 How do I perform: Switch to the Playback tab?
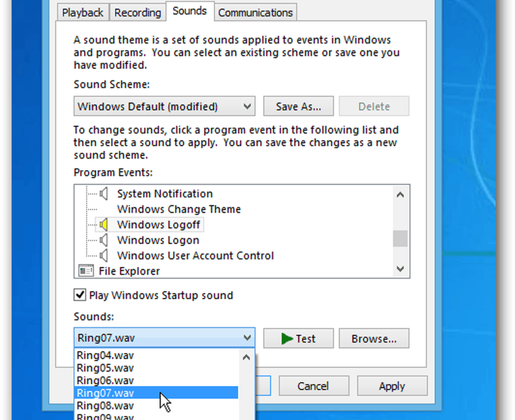coord(83,13)
